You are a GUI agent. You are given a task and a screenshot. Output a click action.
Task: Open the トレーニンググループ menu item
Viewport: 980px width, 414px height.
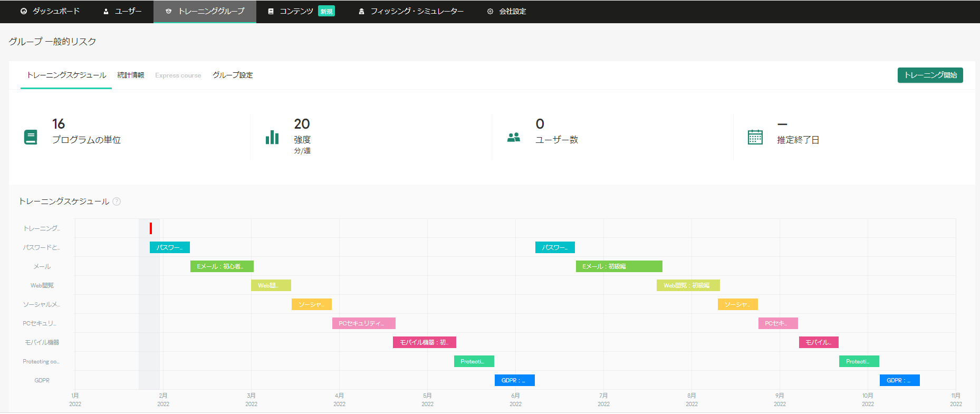(205, 11)
